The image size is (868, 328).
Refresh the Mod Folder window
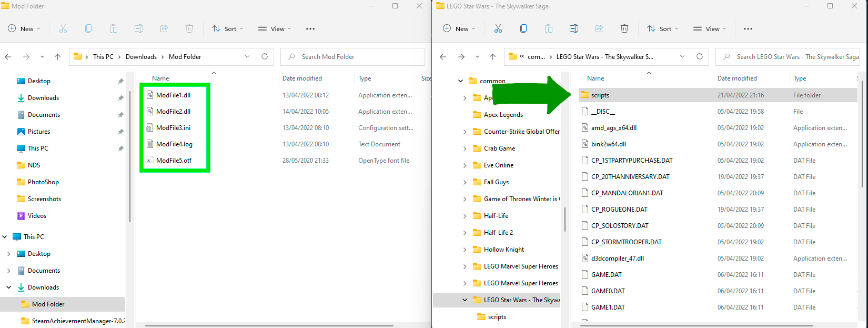[x=265, y=57]
